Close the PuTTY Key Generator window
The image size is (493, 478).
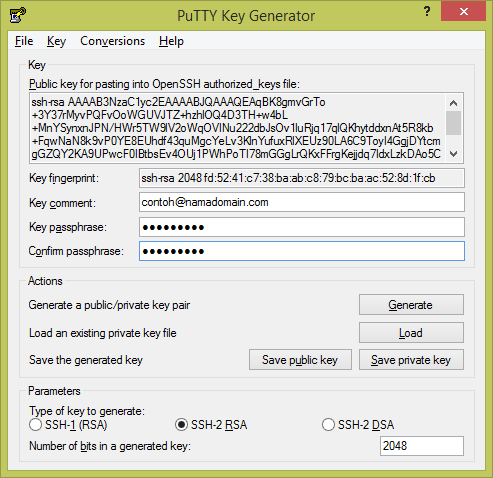coord(463,12)
